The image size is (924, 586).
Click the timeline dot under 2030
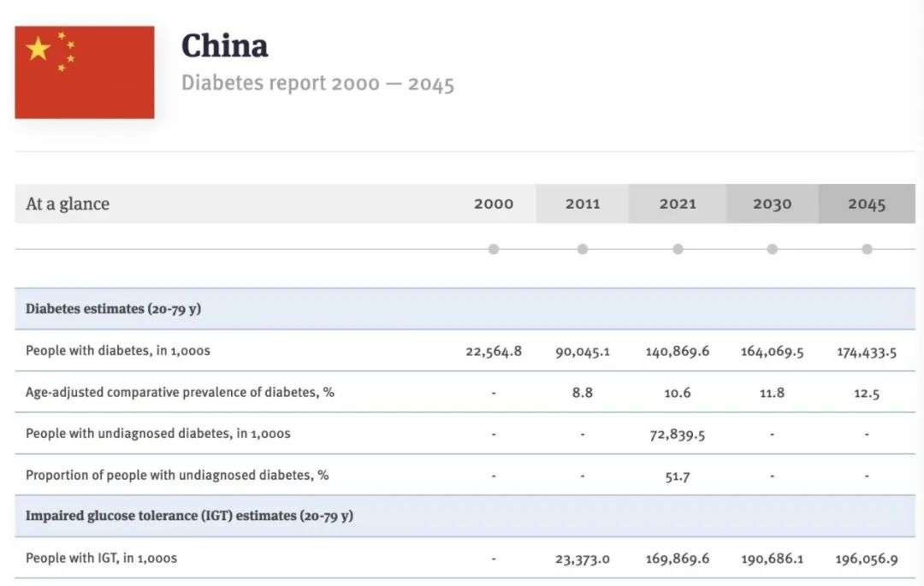click(x=772, y=249)
